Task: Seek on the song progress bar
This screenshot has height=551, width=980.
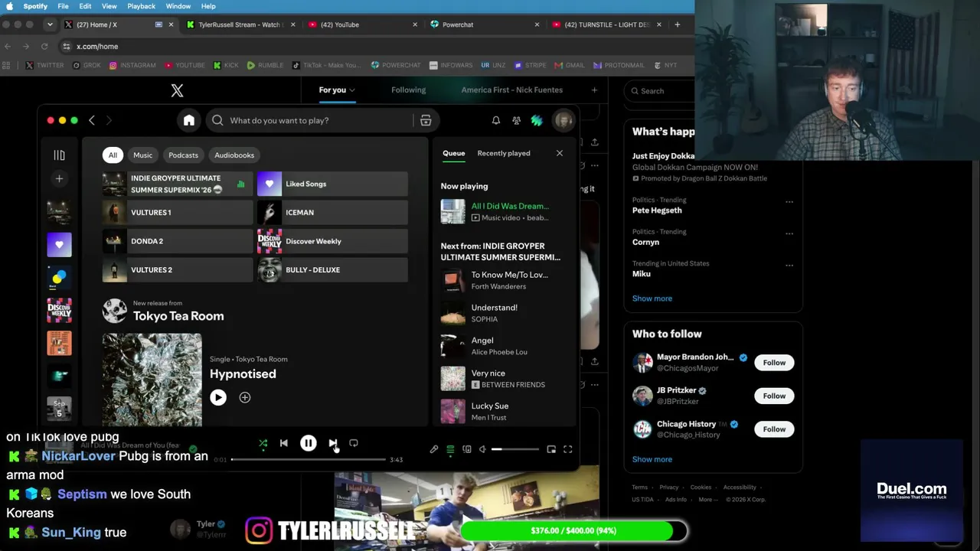Action: (x=309, y=460)
